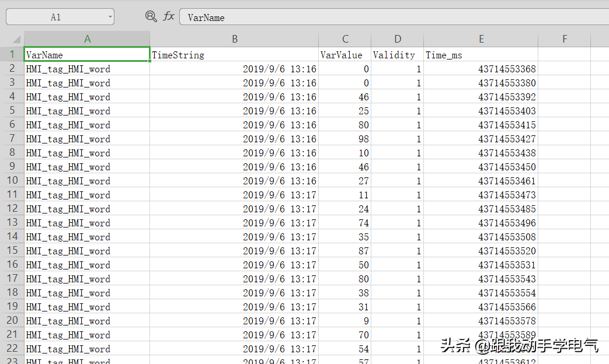Image resolution: width=609 pixels, height=364 pixels.
Task: Click the zoom magnifier icon beside formula bar
Action: tap(151, 16)
